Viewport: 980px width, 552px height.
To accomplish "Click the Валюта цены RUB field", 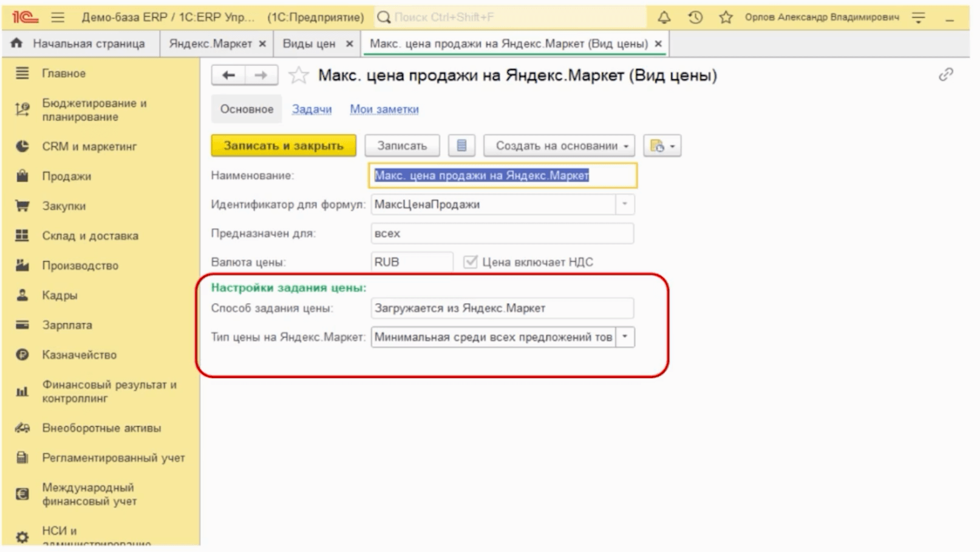I will click(x=412, y=262).
